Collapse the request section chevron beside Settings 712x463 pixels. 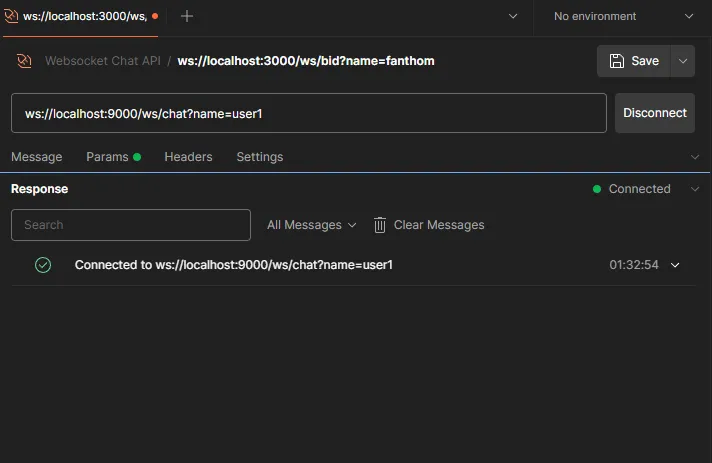click(x=695, y=157)
